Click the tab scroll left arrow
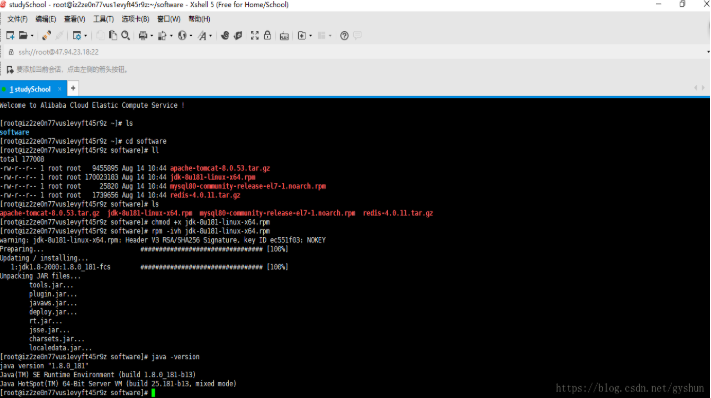 (x=696, y=88)
